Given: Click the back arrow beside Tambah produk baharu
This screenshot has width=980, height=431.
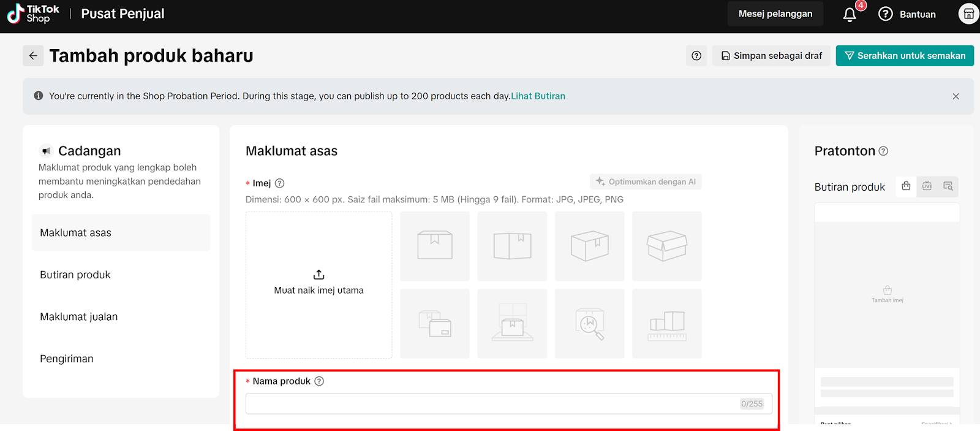Looking at the screenshot, I should [x=33, y=56].
